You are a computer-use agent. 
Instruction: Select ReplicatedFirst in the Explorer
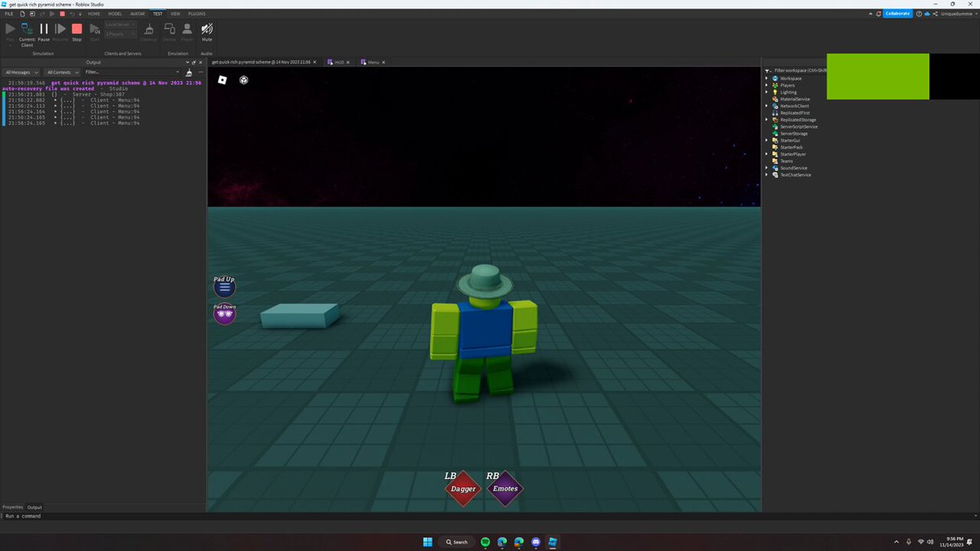795,113
